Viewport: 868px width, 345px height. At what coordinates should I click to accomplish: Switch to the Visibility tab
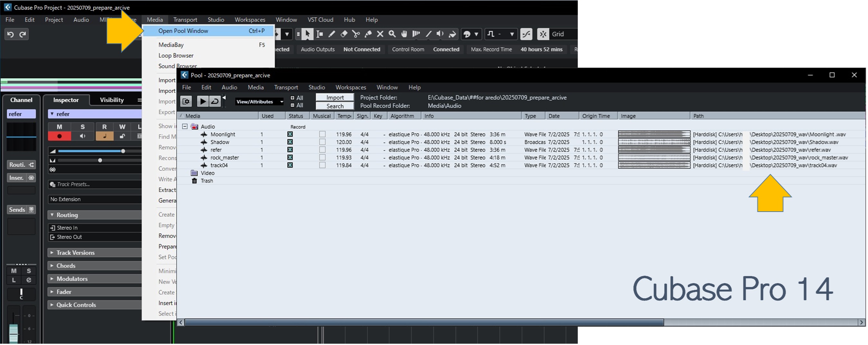tap(112, 100)
